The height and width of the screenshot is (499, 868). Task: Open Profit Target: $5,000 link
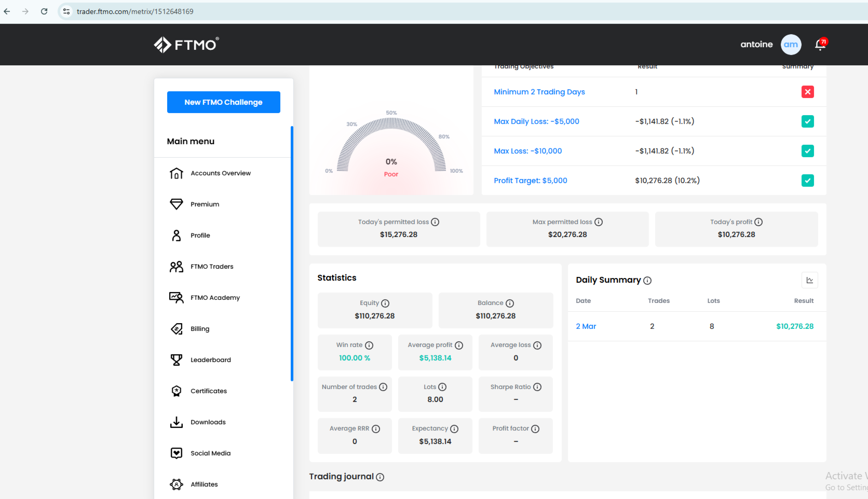pos(531,181)
